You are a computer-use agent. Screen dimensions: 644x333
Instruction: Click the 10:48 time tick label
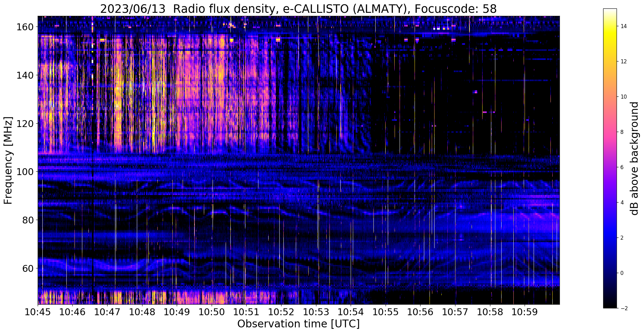[x=142, y=312]
